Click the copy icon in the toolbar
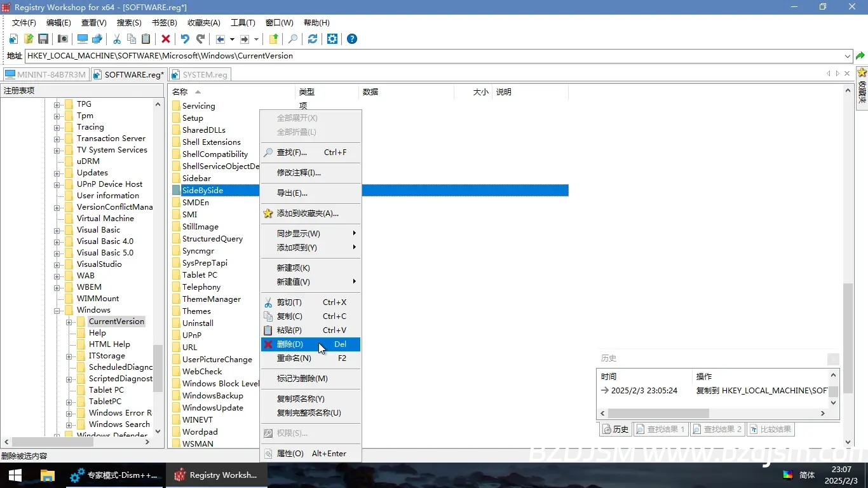 click(x=132, y=39)
